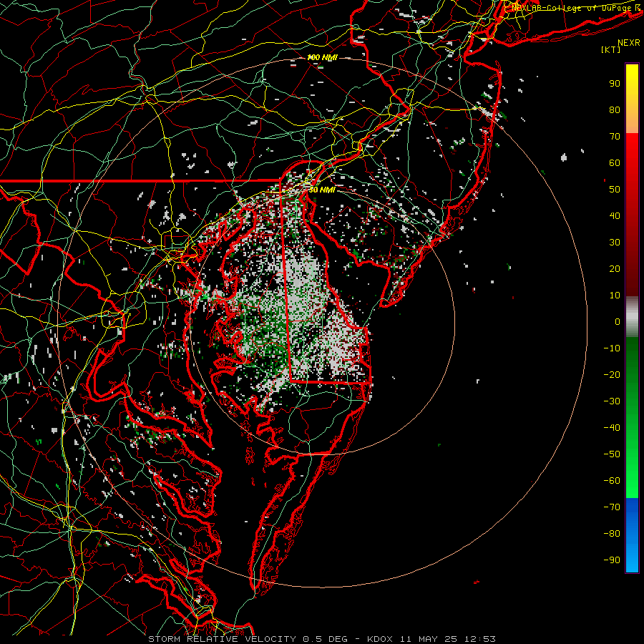Click the "-50" velocity scale label
The width and height of the screenshot is (644, 644).
(612, 454)
